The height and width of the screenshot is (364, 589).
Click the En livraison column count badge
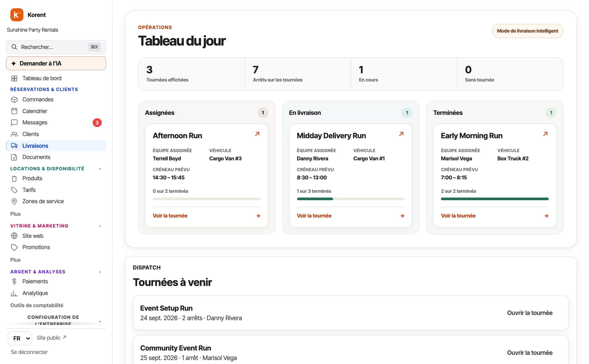point(407,113)
